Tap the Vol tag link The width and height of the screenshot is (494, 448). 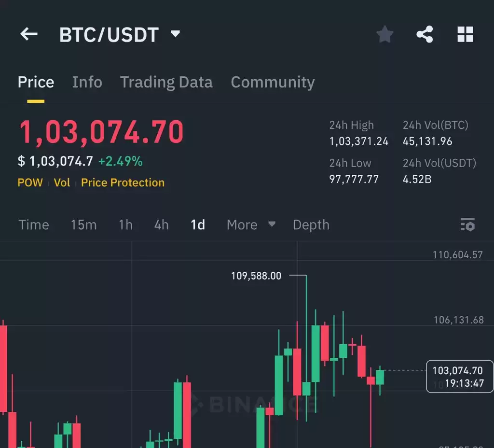click(x=62, y=182)
